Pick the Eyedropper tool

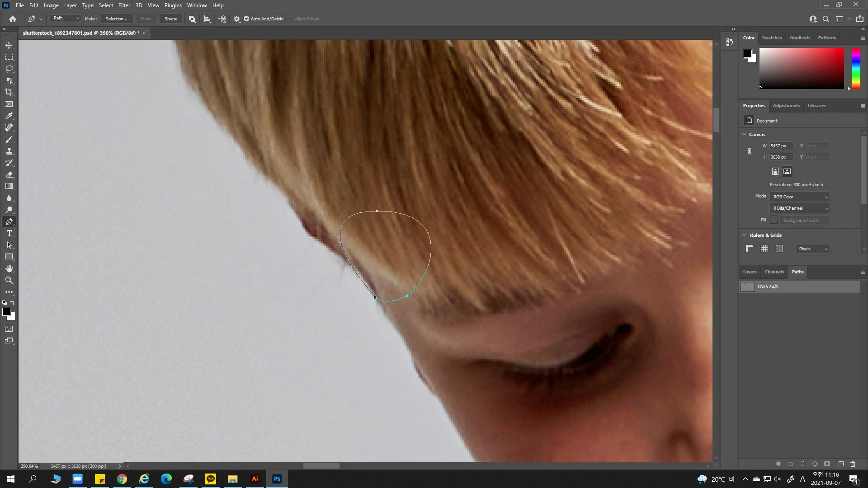pos(9,116)
